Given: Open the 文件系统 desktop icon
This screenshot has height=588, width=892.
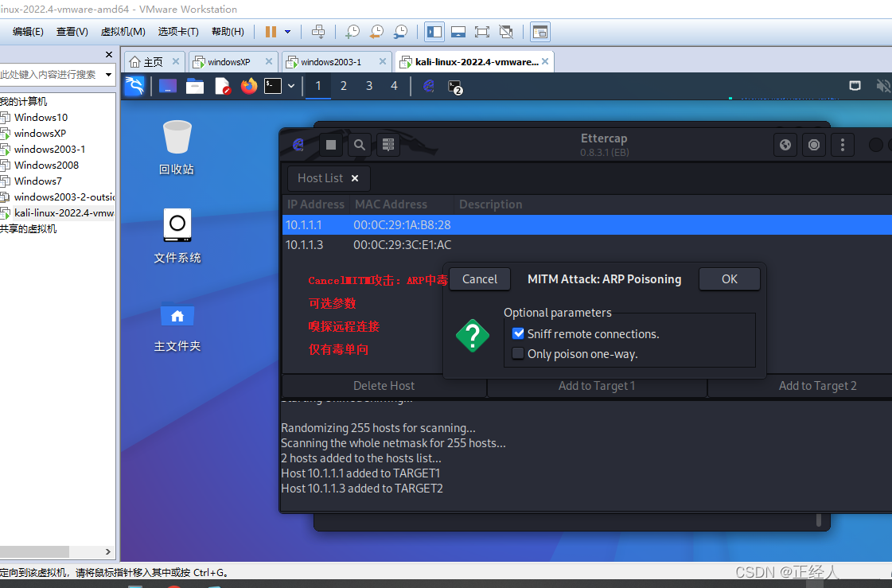Looking at the screenshot, I should click(x=177, y=236).
